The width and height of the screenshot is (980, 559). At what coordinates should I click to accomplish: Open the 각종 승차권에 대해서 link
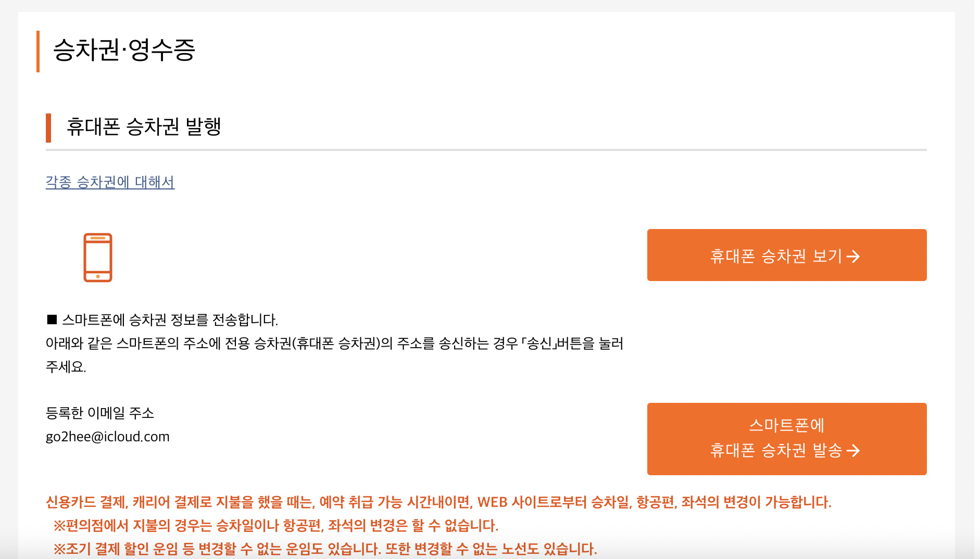pos(110,182)
